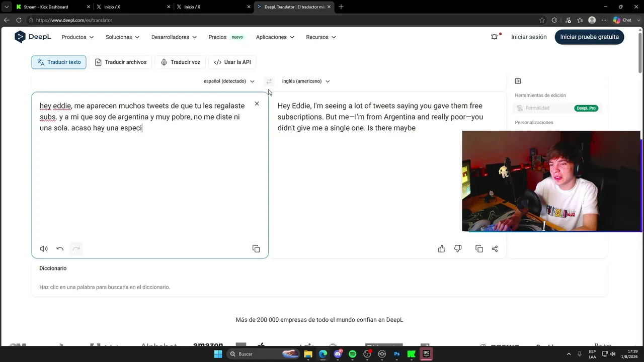Expand the Productos menu
Viewport: 644px width, 362px height.
coord(77,37)
